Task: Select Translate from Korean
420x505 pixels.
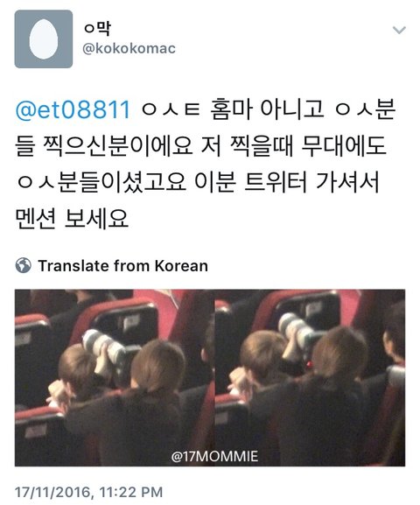Action: click(x=122, y=266)
